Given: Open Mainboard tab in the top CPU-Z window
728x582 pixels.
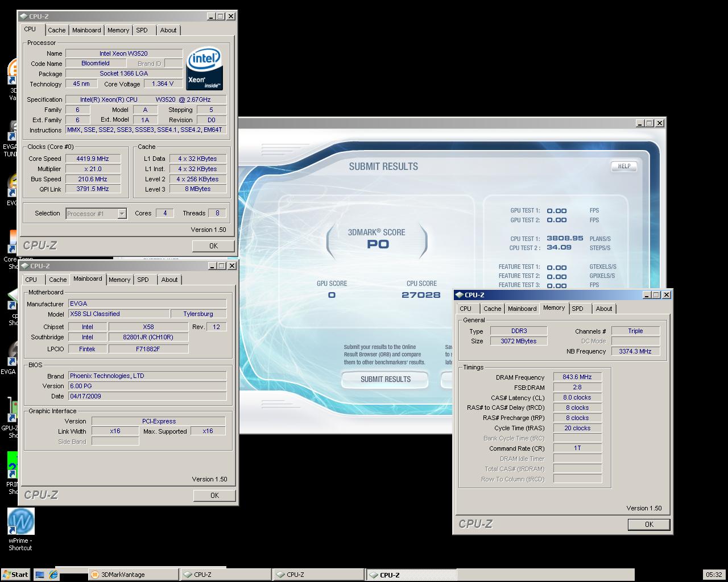Looking at the screenshot, I should [86, 30].
